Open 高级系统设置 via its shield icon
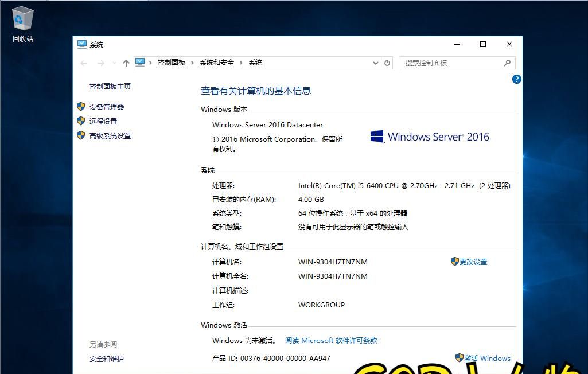Image resolution: width=588 pixels, height=374 pixels. [81, 136]
